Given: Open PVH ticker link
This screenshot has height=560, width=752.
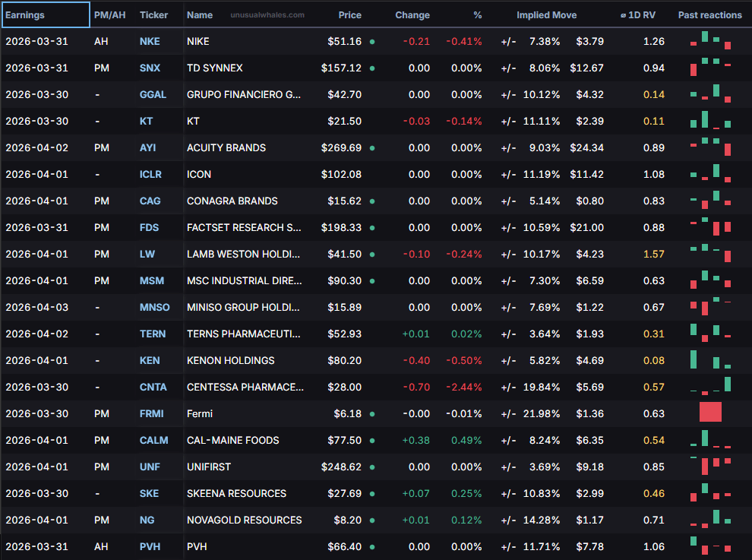Looking at the screenshot, I should [x=150, y=546].
